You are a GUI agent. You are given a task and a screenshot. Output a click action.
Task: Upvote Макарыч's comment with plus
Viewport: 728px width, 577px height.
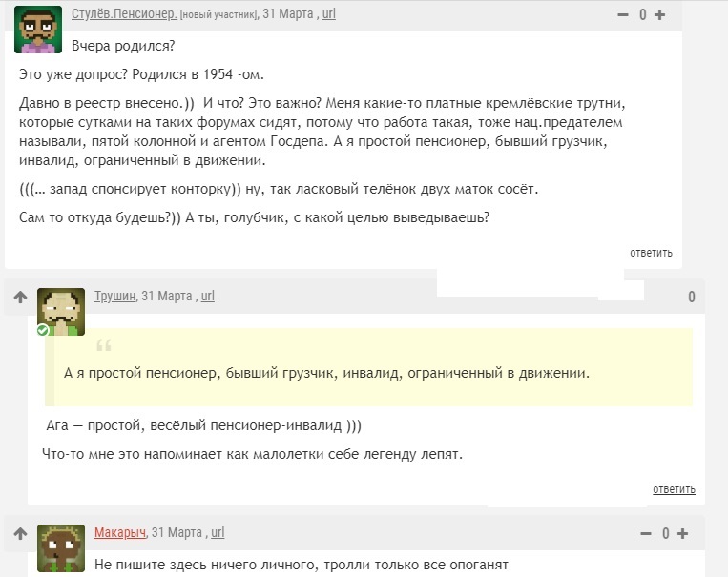682,534
